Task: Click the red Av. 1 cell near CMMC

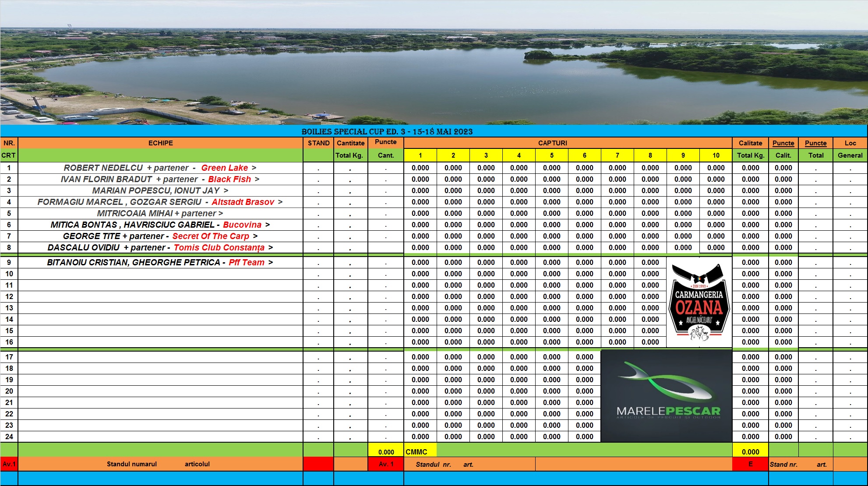Action: pos(385,464)
